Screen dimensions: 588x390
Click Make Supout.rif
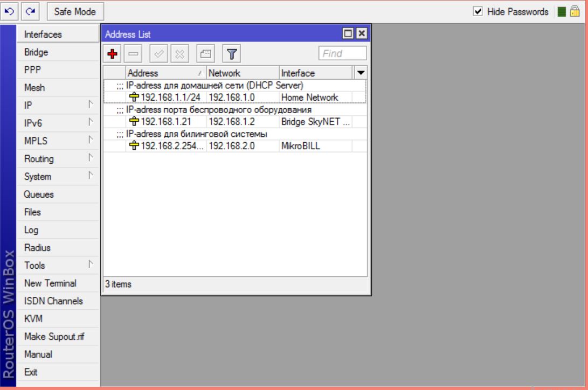58,337
